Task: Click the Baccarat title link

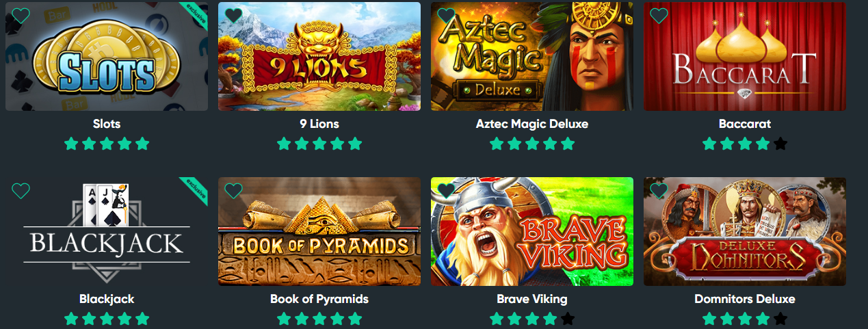Action: coord(745,124)
